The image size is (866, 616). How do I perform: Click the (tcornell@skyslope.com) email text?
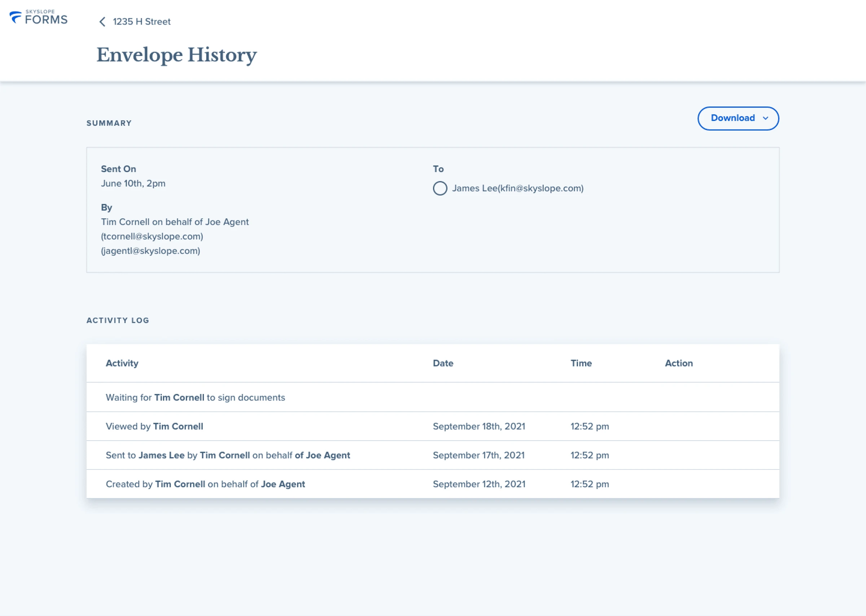(x=152, y=236)
